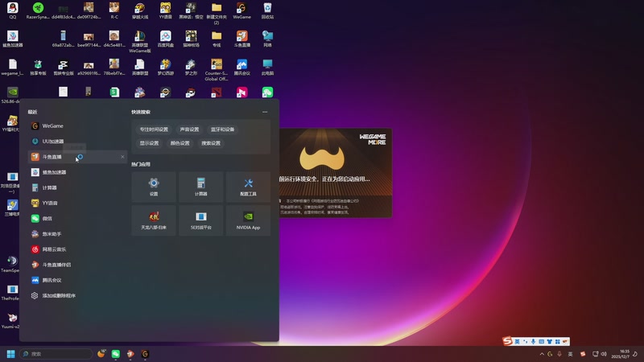This screenshot has width=644, height=362.
Task: Launch UU加速器 in the recent list
Action: [77, 142]
